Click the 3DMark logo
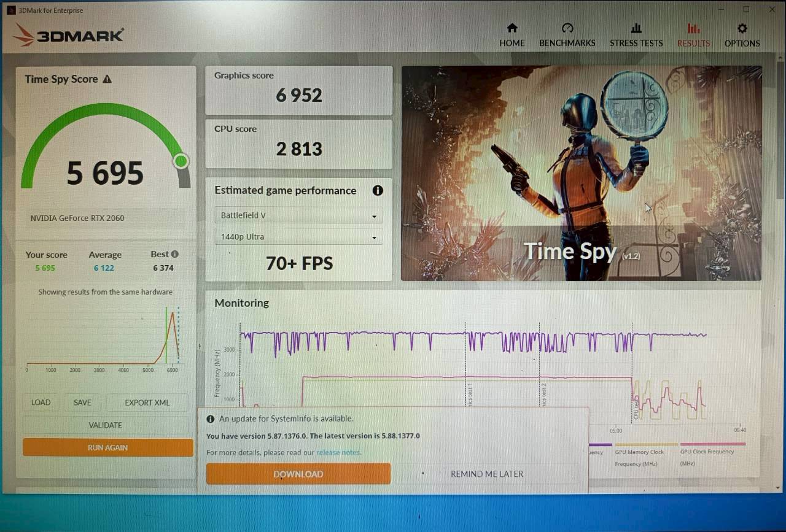Viewport: 786px width, 532px height. coord(68,34)
